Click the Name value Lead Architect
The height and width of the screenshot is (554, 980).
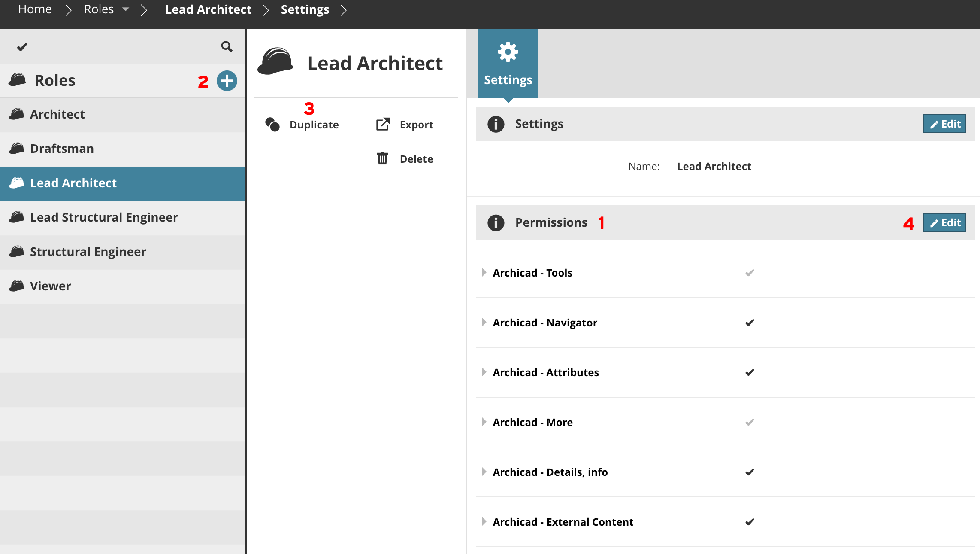tap(714, 166)
